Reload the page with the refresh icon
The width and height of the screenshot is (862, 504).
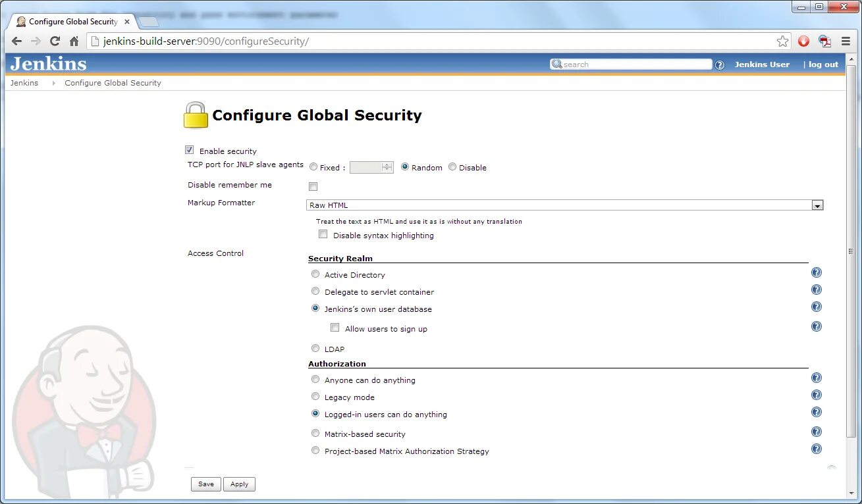55,41
